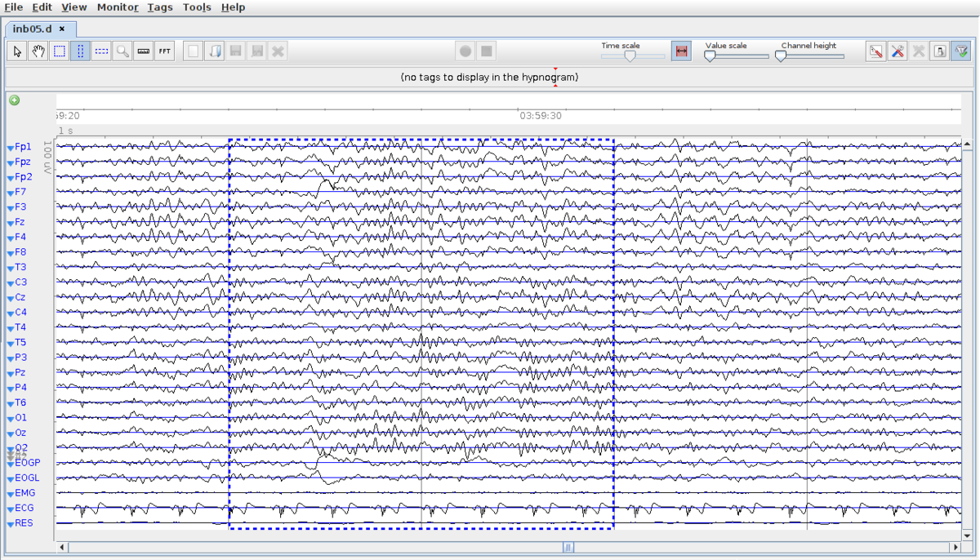Activate the FFT analysis tool
Viewport: 980px width, 560px height.
164,51
